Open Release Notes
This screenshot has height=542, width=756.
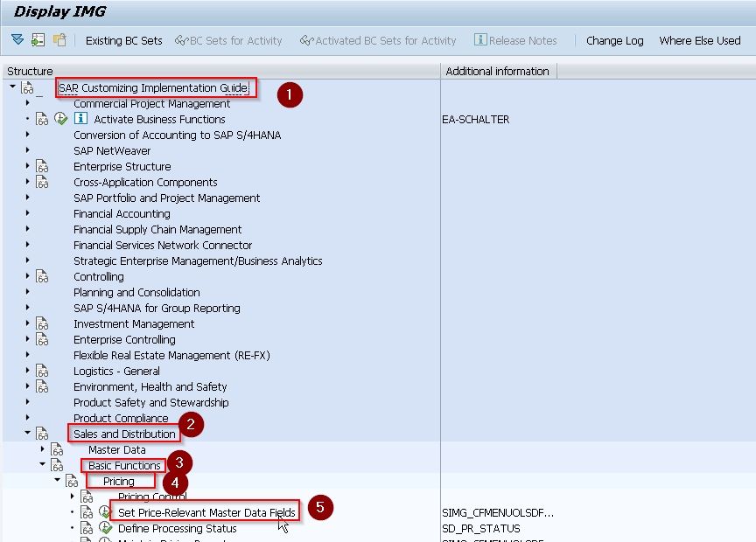point(515,40)
